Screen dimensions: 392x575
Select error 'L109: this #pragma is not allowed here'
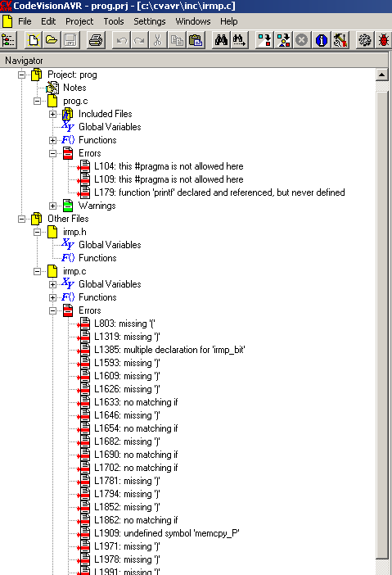(x=169, y=179)
